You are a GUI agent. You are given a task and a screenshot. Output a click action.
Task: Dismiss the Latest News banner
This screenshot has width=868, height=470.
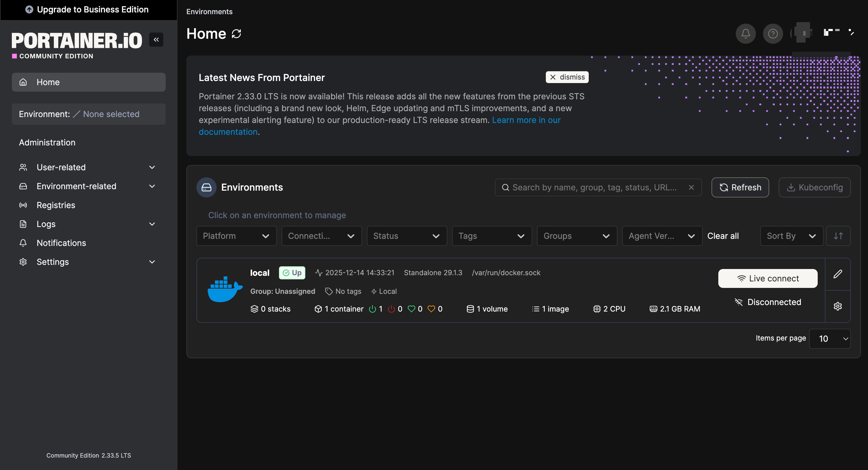567,77
